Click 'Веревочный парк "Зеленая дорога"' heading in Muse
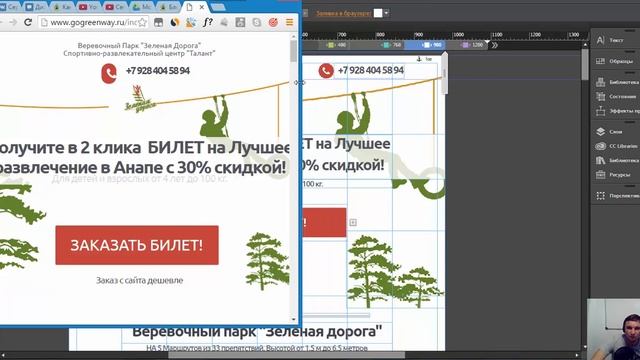 (x=257, y=331)
